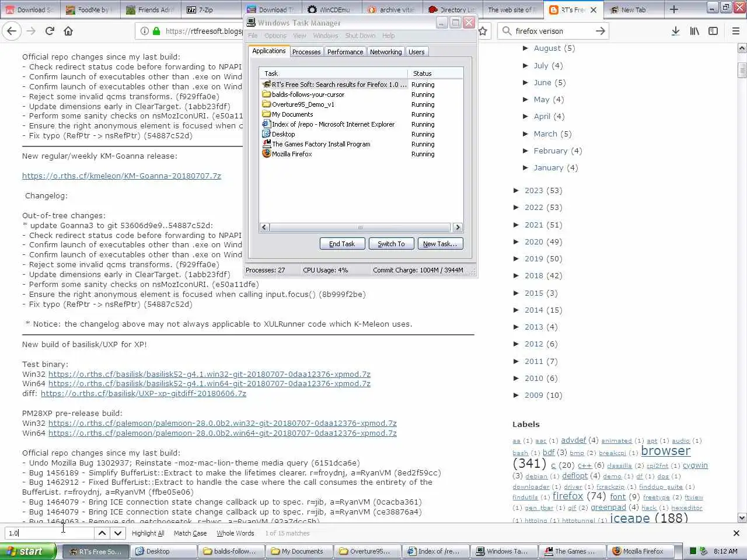Find previous match with up arrow
Viewport: 747px width, 560px height.
[102, 533]
